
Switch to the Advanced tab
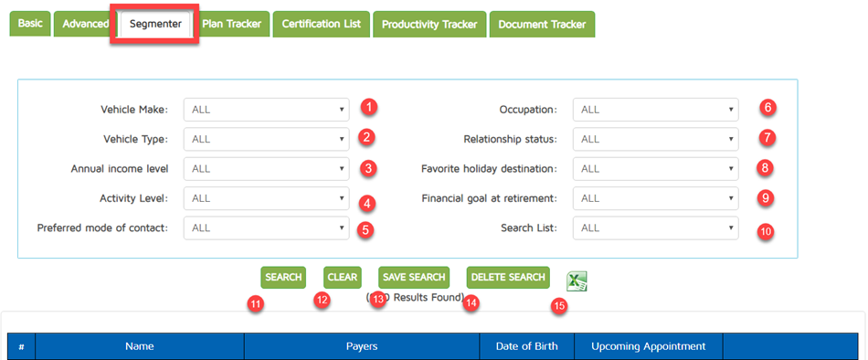[85, 24]
